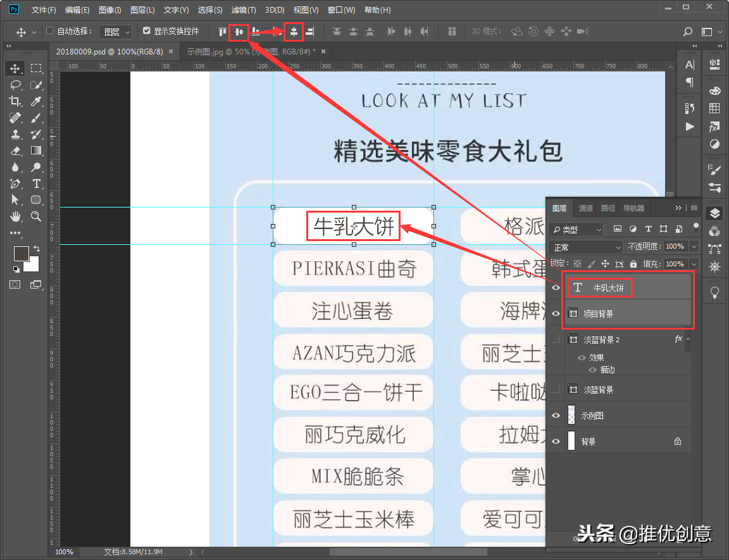Select the Spot Healing Brush tool
The height and width of the screenshot is (560, 729).
pos(15,118)
